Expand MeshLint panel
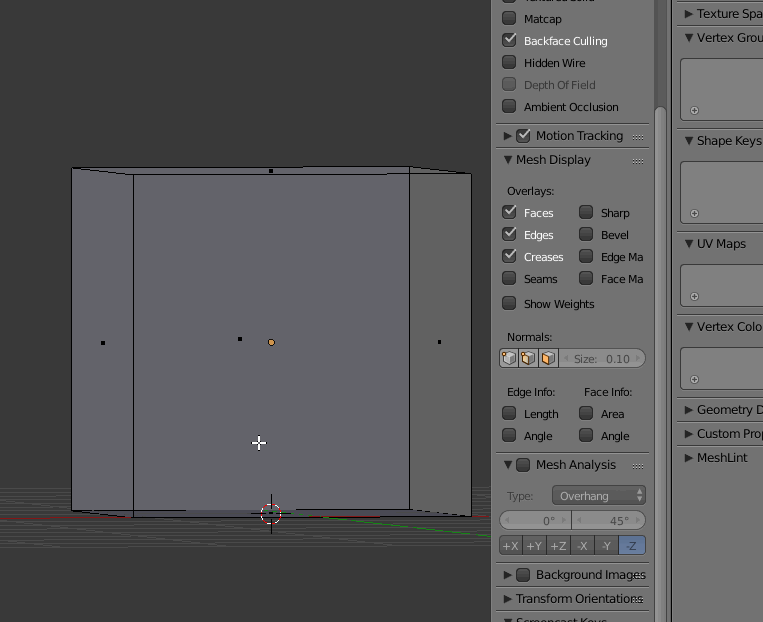The image size is (763, 622). click(x=689, y=457)
